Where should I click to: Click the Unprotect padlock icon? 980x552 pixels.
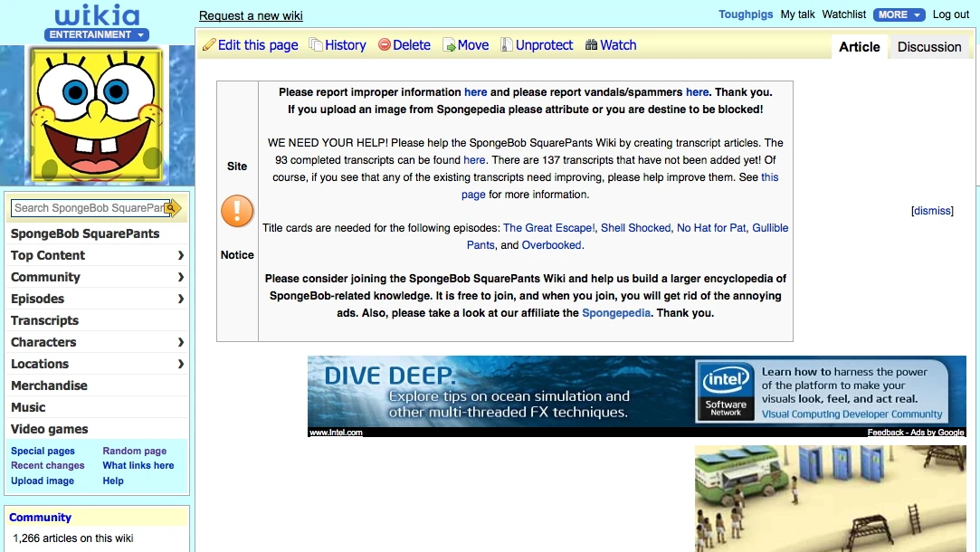click(x=506, y=45)
